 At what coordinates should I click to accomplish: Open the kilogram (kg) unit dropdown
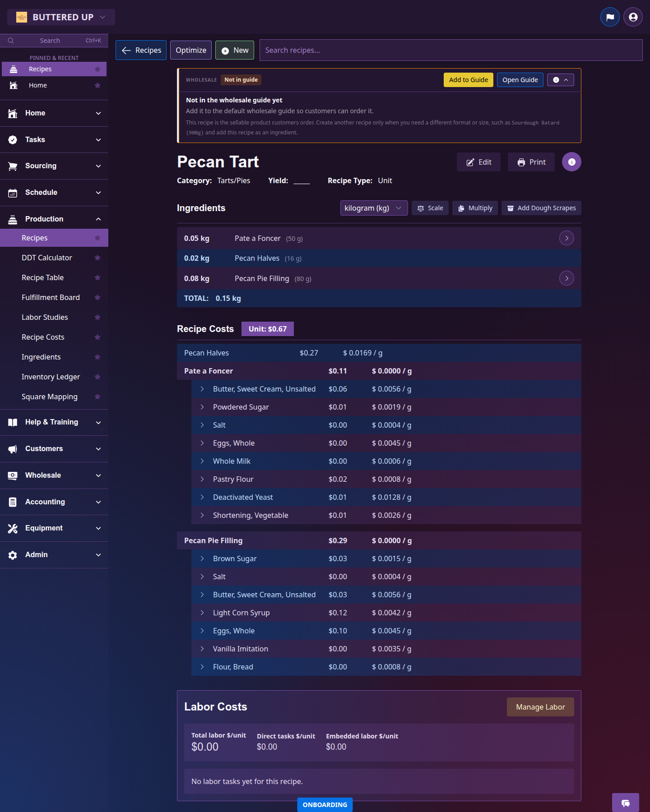tap(374, 208)
